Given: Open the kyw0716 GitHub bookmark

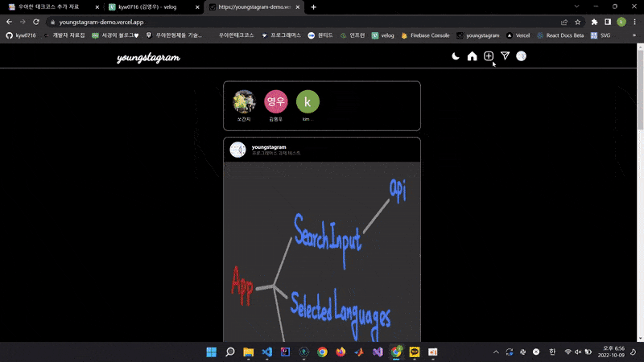Looking at the screenshot, I should (x=21, y=35).
